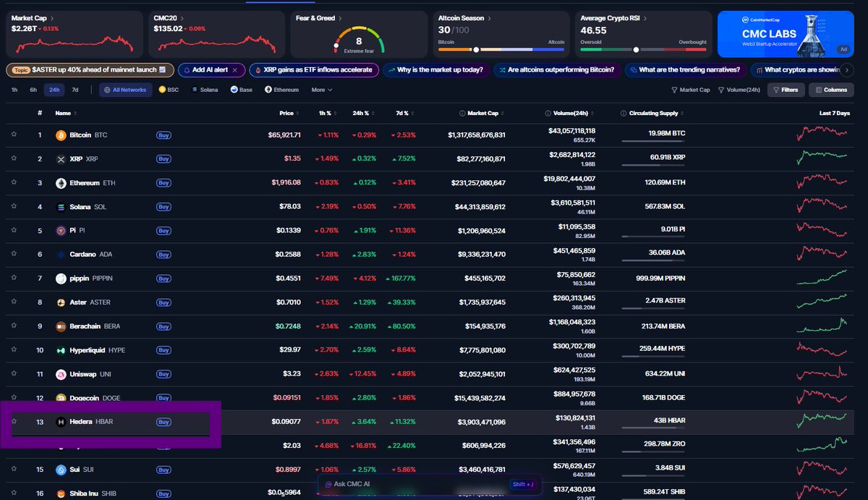This screenshot has width=868, height=500.
Task: Click the Buy button for Bitcoin
Action: (164, 135)
